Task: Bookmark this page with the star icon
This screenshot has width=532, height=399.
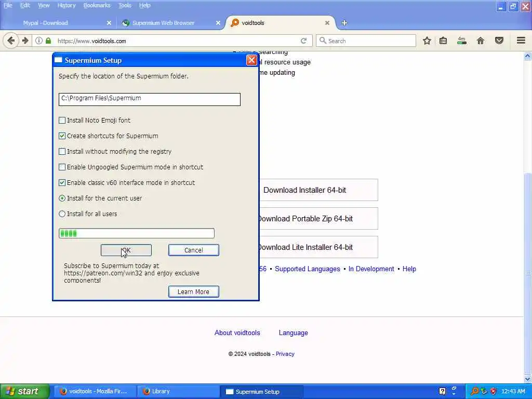Action: click(427, 41)
